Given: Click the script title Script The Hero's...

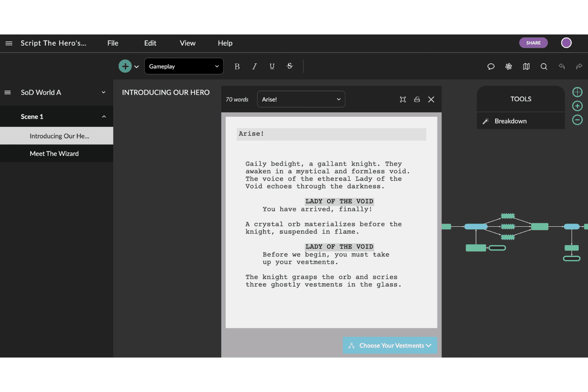Looking at the screenshot, I should pyautogui.click(x=53, y=43).
